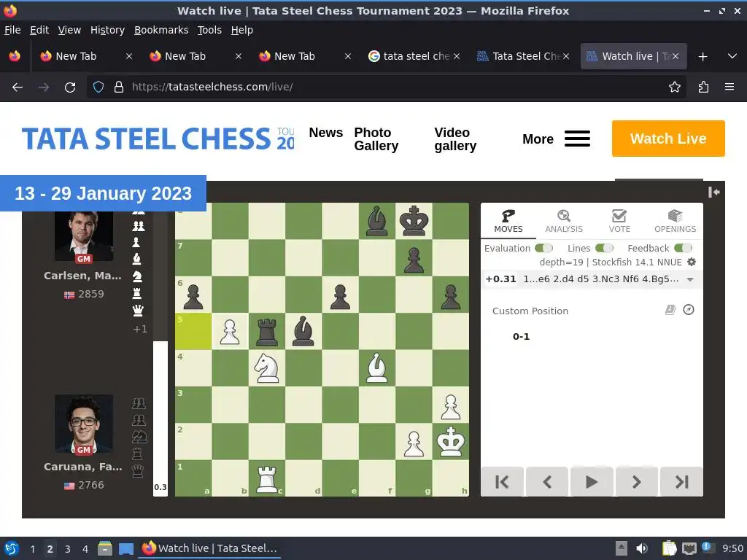Open the extensions puzzle icon

pos(703,87)
